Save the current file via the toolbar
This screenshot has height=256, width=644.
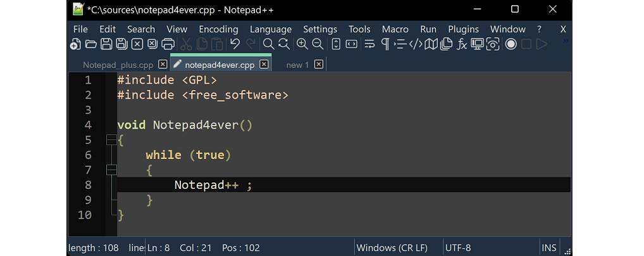(106, 44)
